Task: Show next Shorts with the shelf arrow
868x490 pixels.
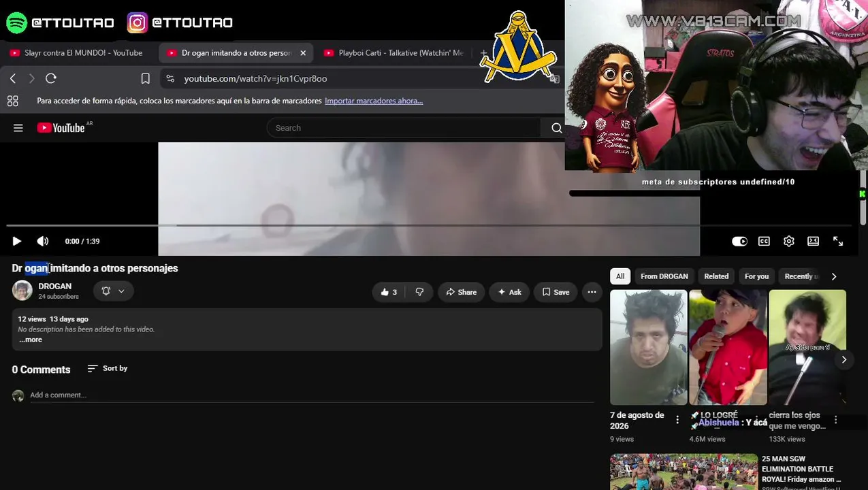Action: 843,359
